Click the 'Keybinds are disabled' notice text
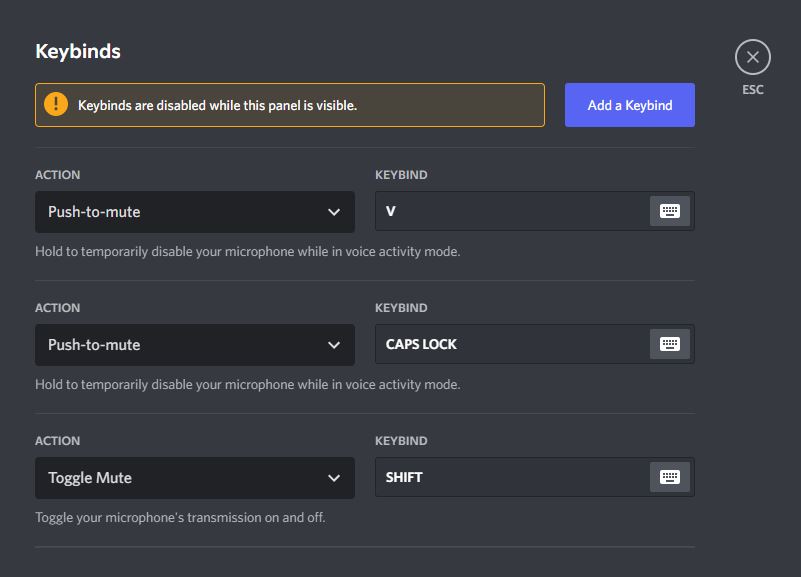801x577 pixels. 217,105
